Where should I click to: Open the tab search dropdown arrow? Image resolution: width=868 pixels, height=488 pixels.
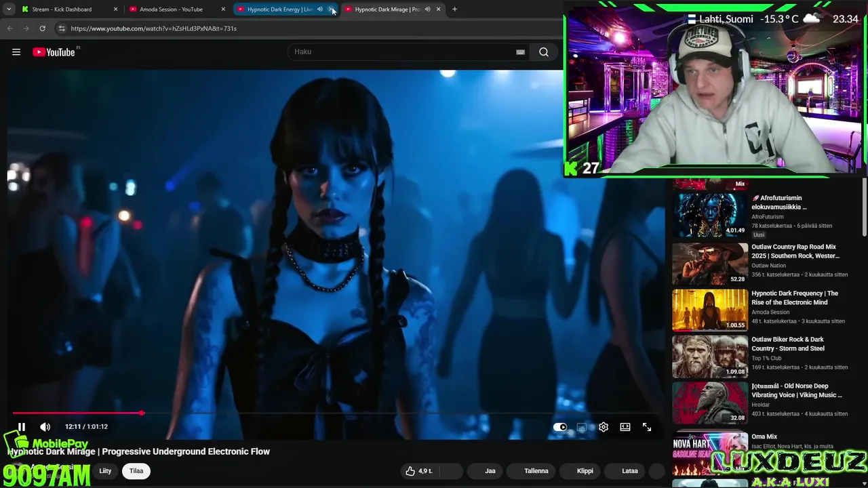coord(9,9)
